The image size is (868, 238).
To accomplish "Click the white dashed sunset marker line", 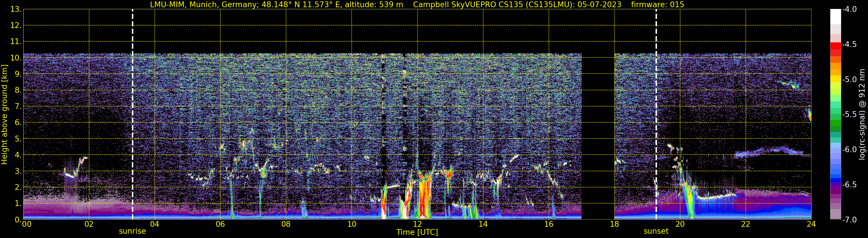I will pyautogui.click(x=656, y=114).
